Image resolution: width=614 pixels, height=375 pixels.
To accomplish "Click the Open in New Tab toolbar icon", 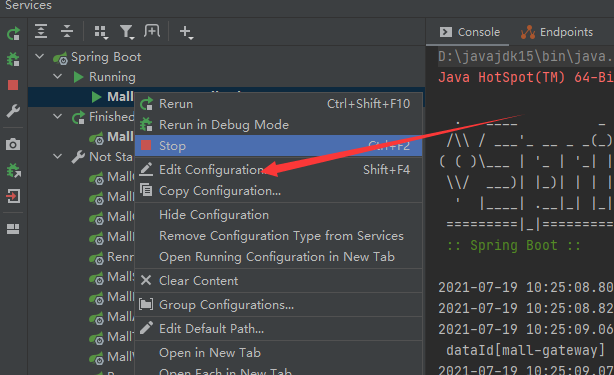I will (152, 31).
